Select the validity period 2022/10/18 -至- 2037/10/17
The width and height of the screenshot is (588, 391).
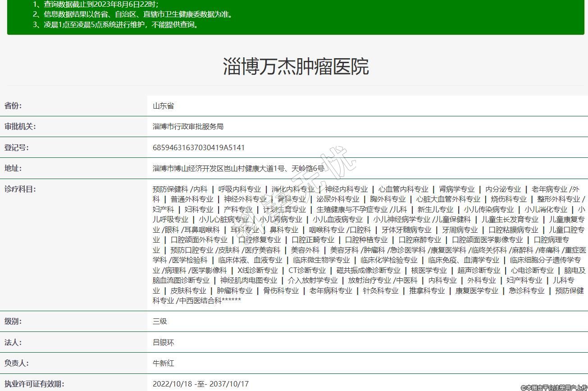[x=201, y=384]
